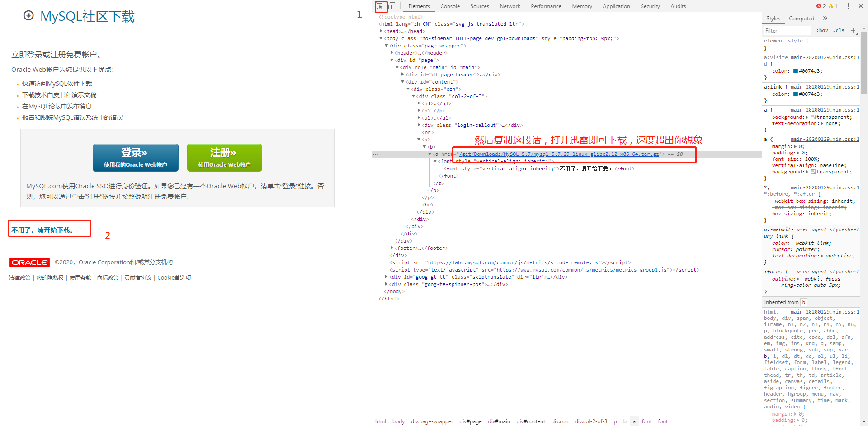The image size is (868, 426).
Task: Click the green 注册 register button
Action: tap(225, 158)
